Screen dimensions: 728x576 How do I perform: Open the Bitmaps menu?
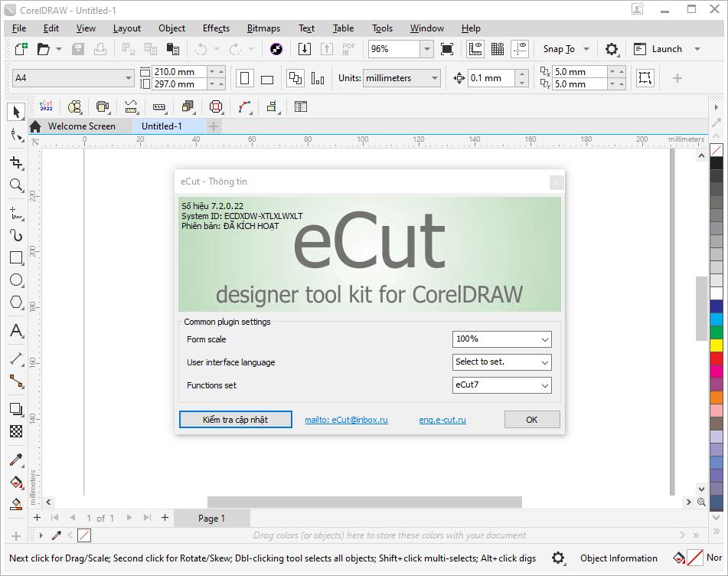pos(263,28)
